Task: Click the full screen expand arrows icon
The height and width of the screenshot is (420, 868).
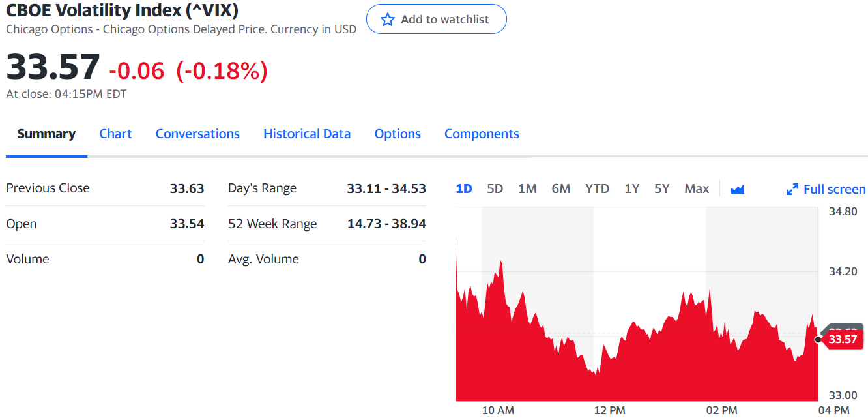Action: pos(792,189)
